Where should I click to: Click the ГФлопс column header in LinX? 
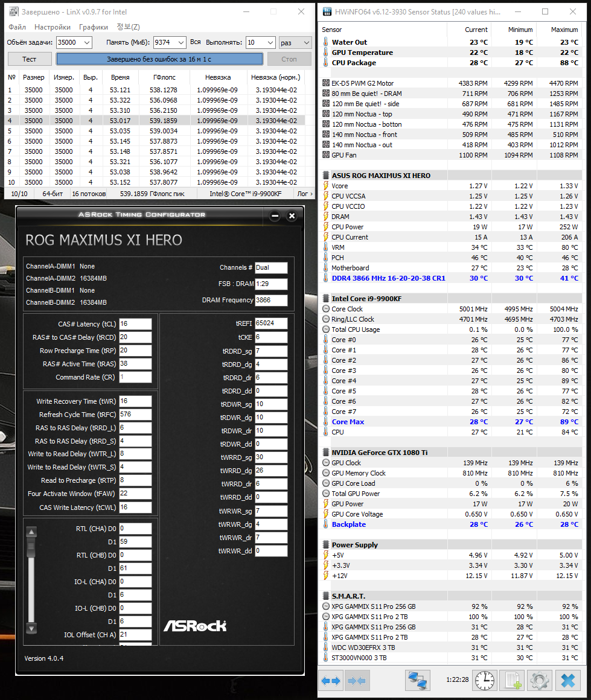[164, 77]
